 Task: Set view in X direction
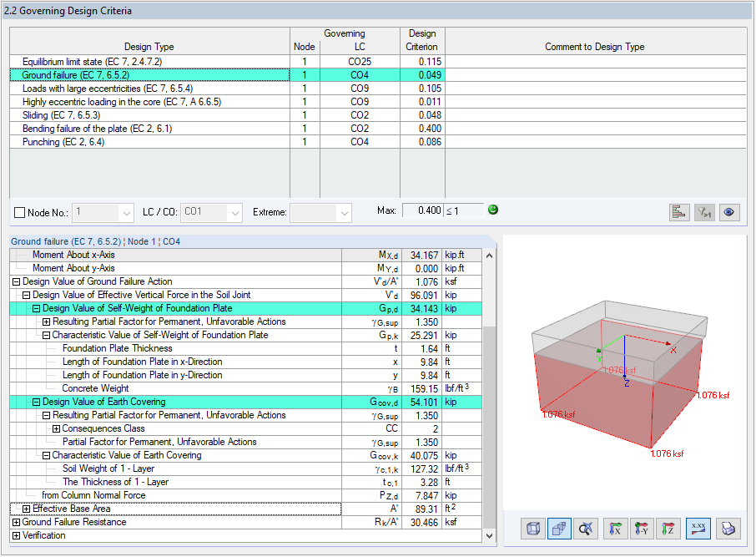pyautogui.click(x=615, y=529)
